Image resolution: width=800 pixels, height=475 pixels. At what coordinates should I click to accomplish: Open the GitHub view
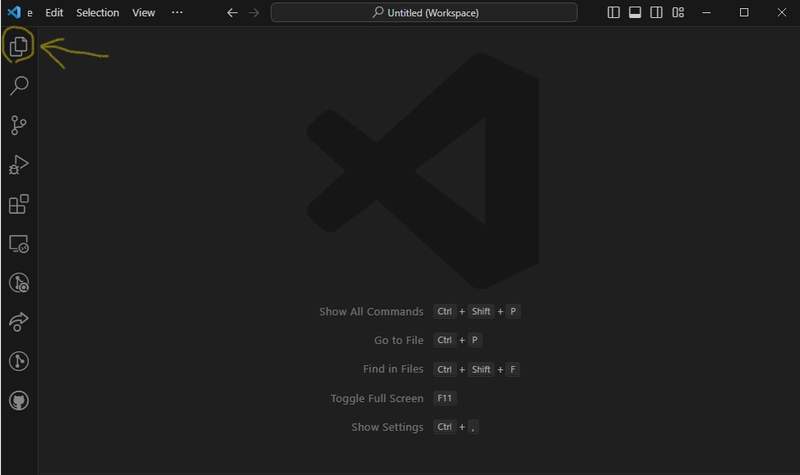click(x=19, y=401)
